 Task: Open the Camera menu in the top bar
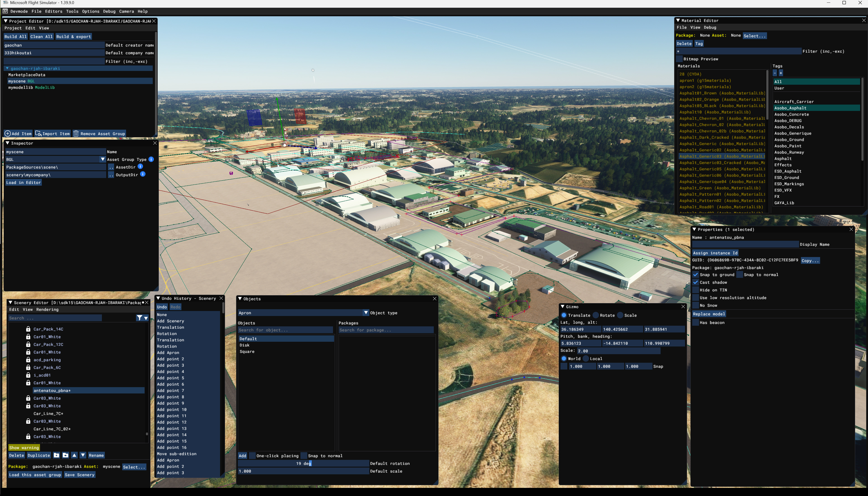(127, 11)
